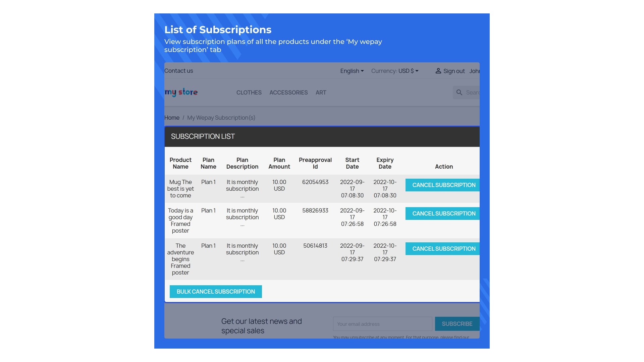Click the my store logo
Image resolution: width=644 pixels, height=362 pixels.
(181, 92)
